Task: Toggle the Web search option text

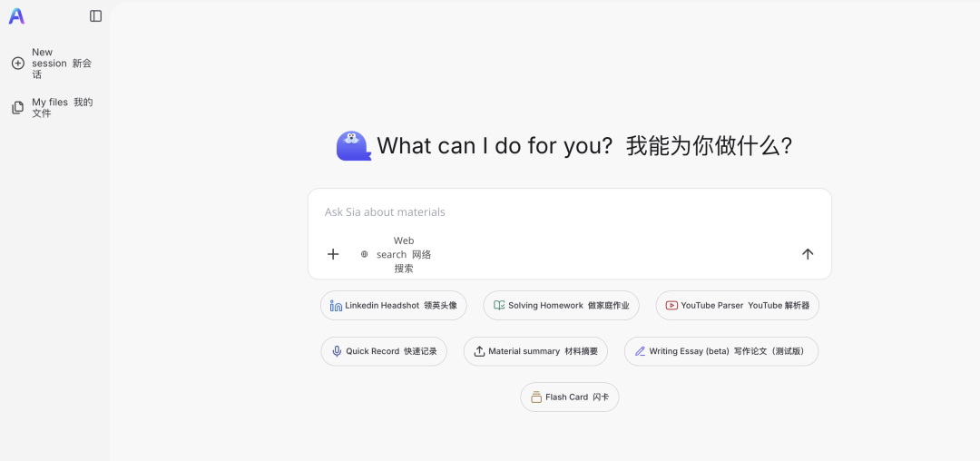Action: tap(404, 254)
